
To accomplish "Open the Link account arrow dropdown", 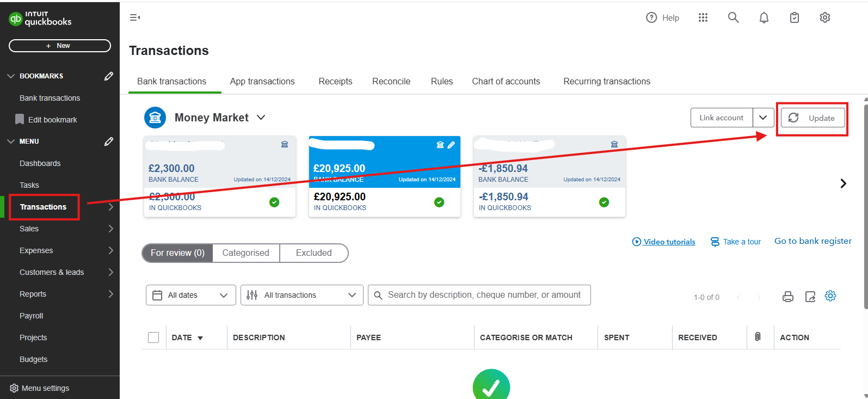I will (x=764, y=118).
